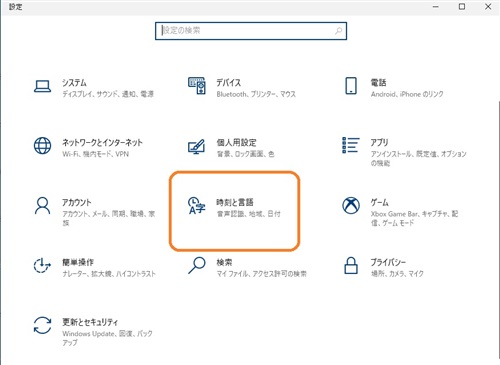
Task: Select the 電話 heading
Action: (x=378, y=83)
